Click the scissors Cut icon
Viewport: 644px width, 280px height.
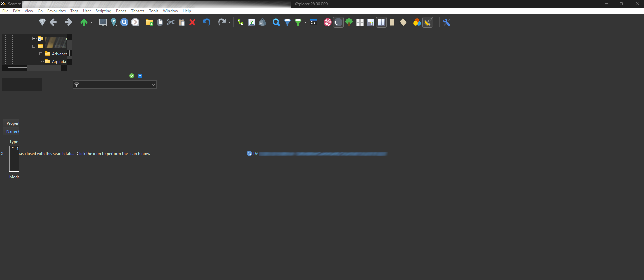click(171, 22)
